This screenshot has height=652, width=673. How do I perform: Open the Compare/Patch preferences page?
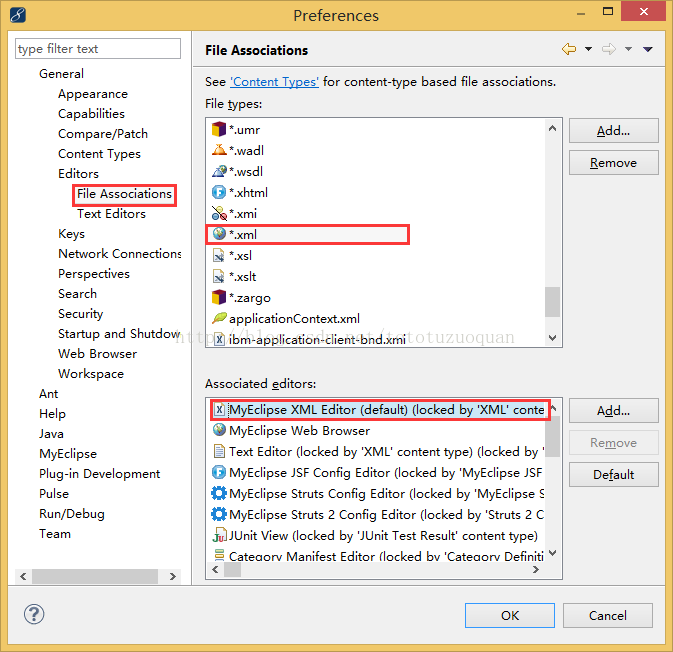[x=103, y=134]
